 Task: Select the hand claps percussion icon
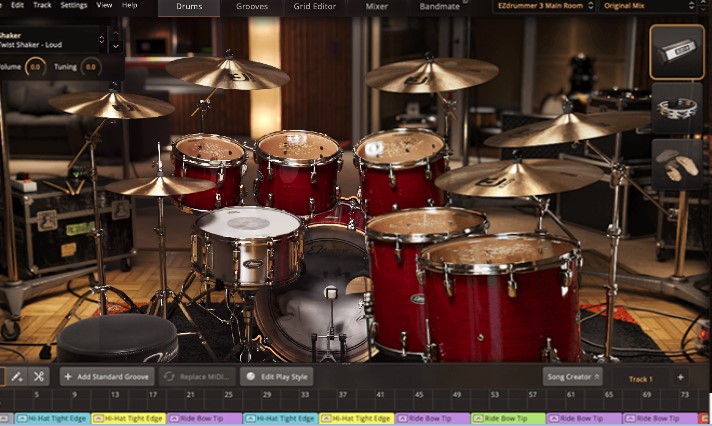tap(677, 162)
